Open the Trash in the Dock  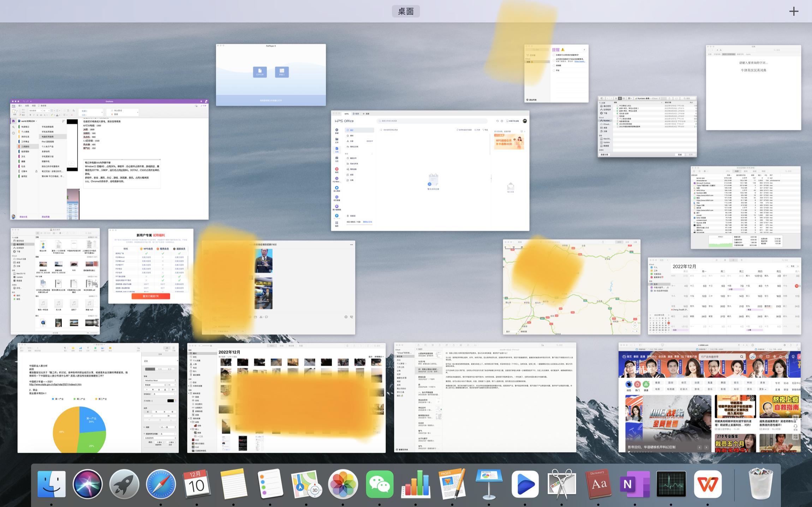click(x=761, y=484)
